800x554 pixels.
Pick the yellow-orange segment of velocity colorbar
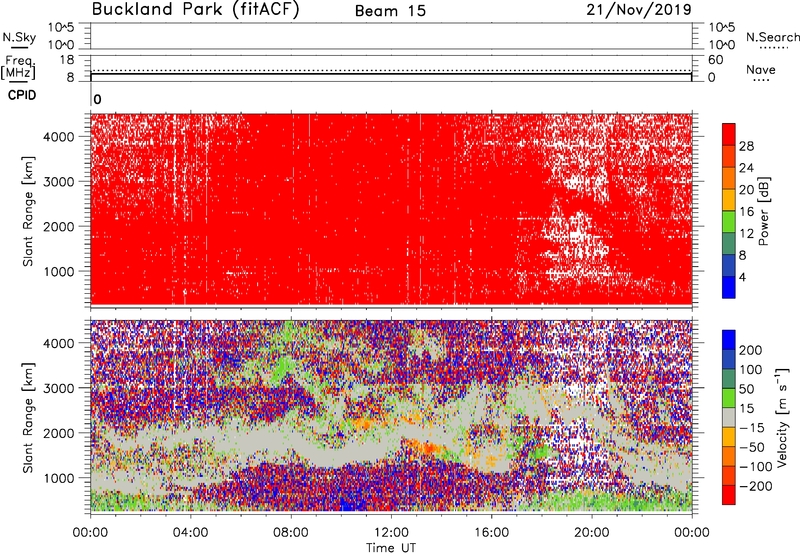click(729, 437)
